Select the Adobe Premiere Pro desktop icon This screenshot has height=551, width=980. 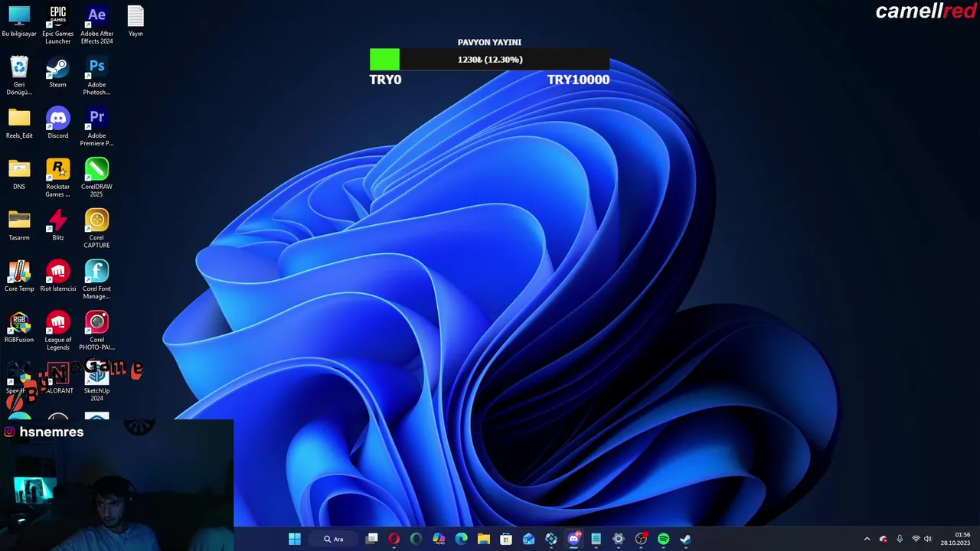pyautogui.click(x=96, y=127)
